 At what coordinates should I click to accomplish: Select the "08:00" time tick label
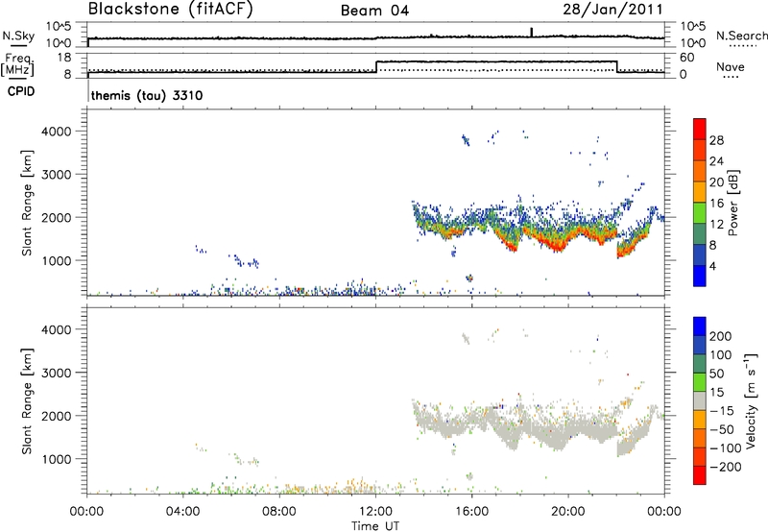click(279, 512)
